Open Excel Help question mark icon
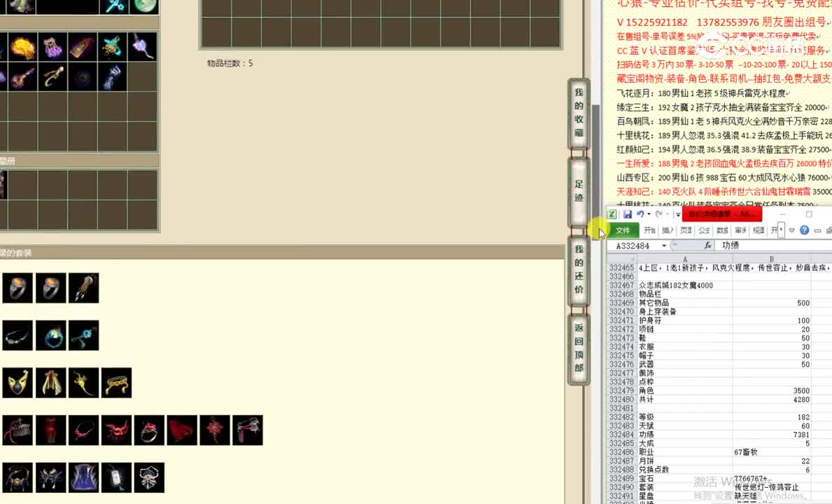832x504 pixels. 805,230
